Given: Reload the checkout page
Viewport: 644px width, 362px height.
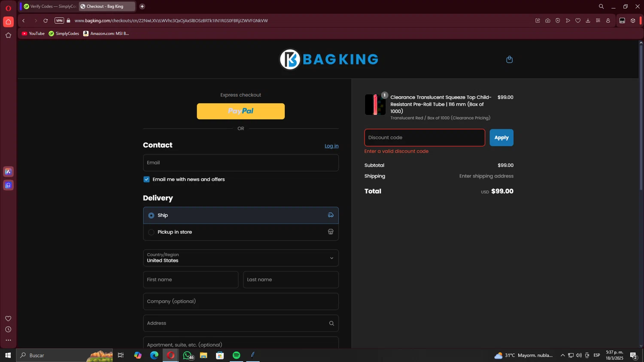Looking at the screenshot, I should pos(46,21).
